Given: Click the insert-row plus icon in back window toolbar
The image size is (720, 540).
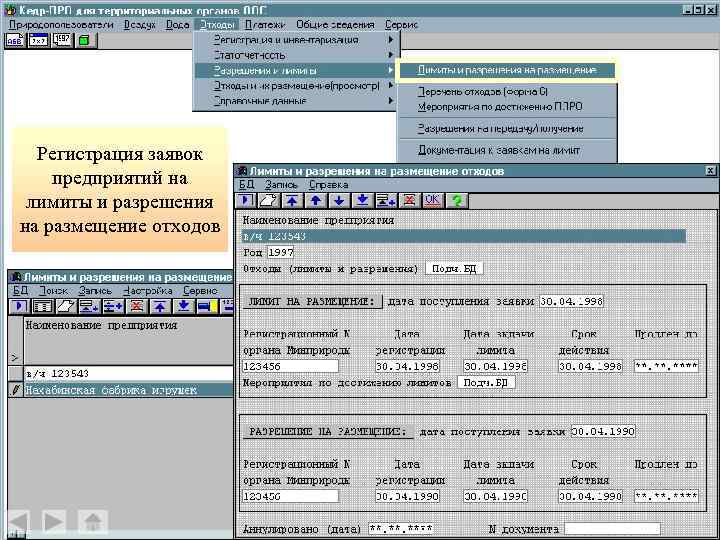Looking at the screenshot, I should point(113,306).
